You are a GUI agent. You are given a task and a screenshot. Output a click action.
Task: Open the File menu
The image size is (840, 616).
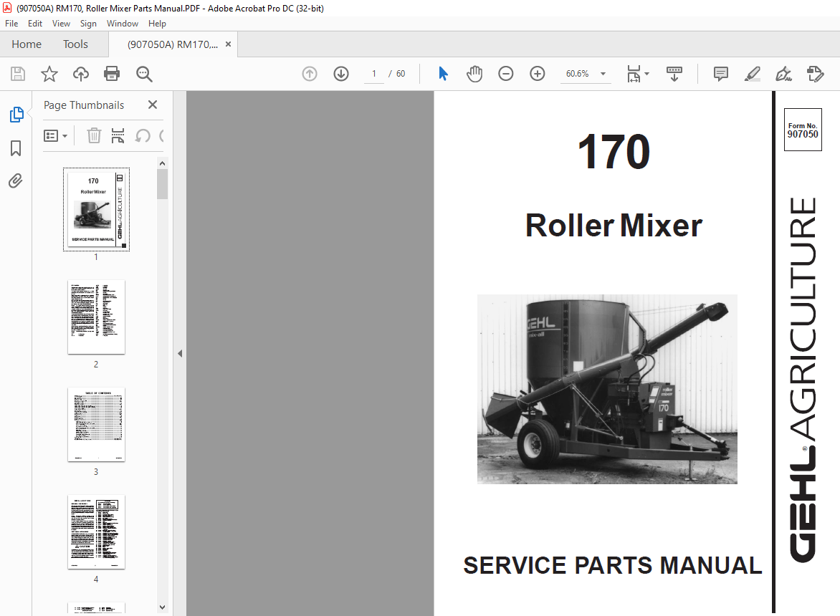pyautogui.click(x=11, y=24)
